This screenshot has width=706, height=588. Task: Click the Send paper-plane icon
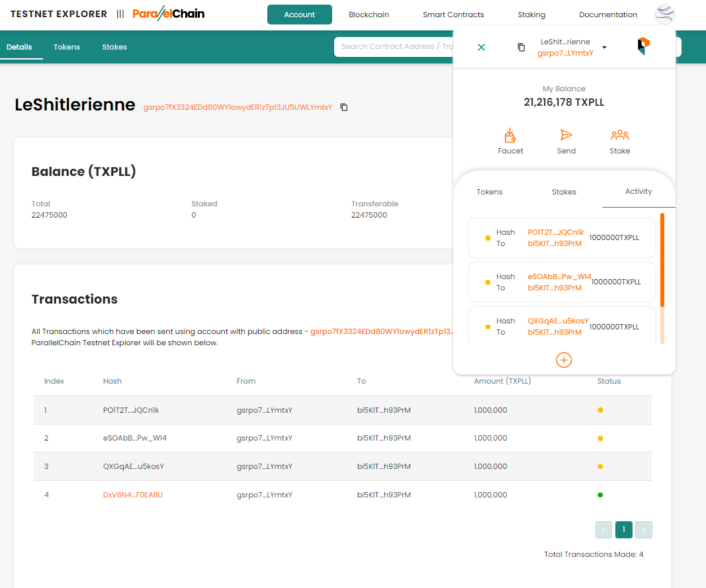tap(566, 135)
